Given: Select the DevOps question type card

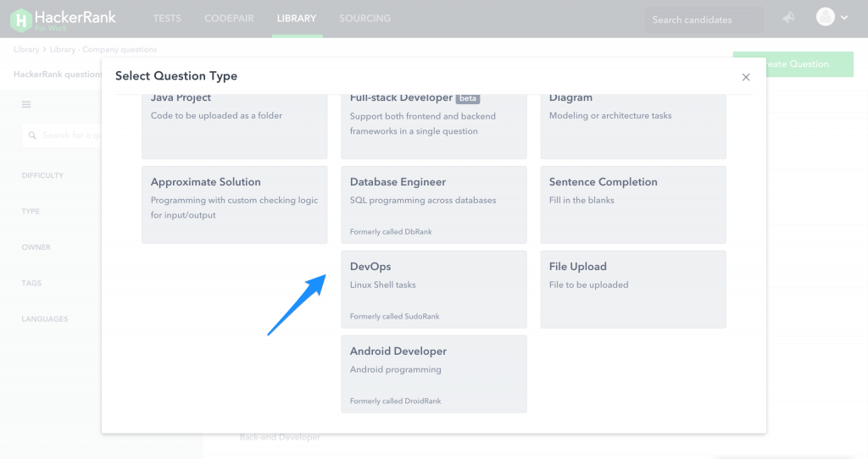Looking at the screenshot, I should (x=433, y=290).
